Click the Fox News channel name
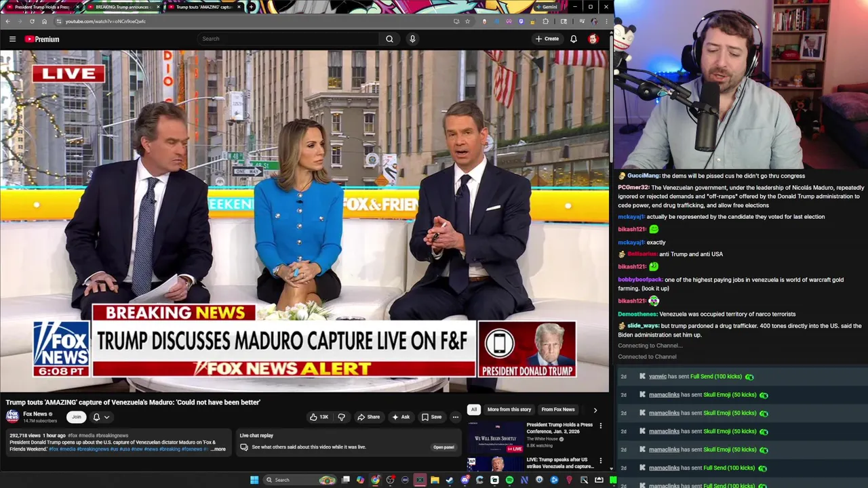 (35, 414)
